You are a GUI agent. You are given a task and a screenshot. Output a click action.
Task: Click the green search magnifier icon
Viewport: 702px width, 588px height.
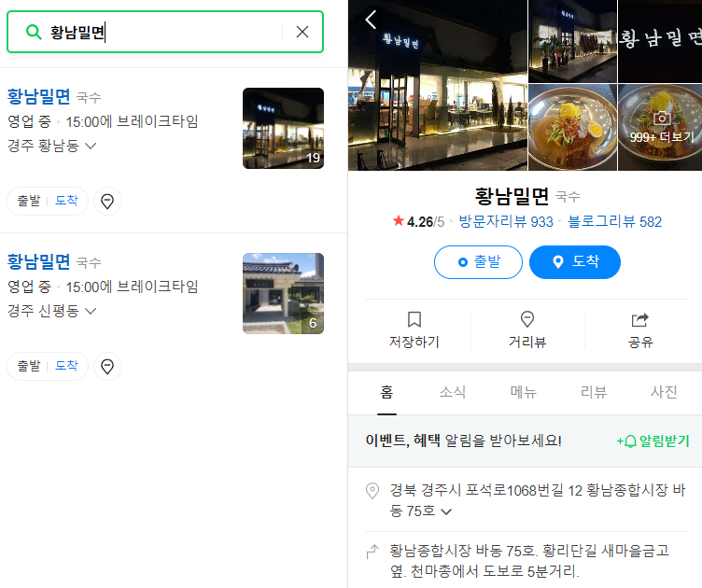point(34,32)
